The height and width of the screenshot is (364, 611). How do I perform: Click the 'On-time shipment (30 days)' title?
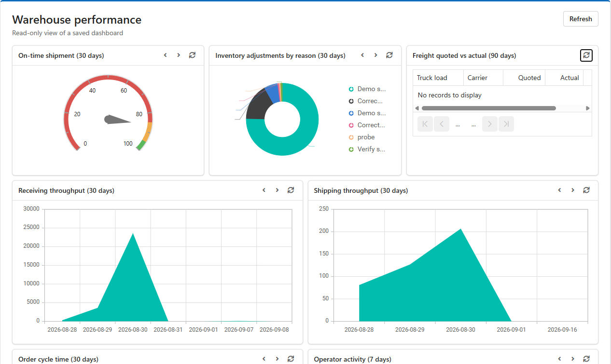coord(61,55)
